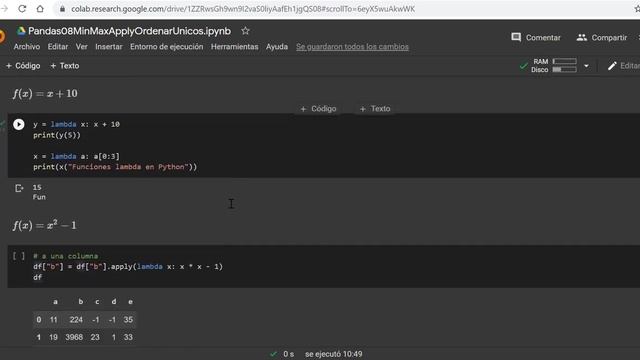Insert code cell using hover + Código button
Screen dimensions: 640x360
318,109
